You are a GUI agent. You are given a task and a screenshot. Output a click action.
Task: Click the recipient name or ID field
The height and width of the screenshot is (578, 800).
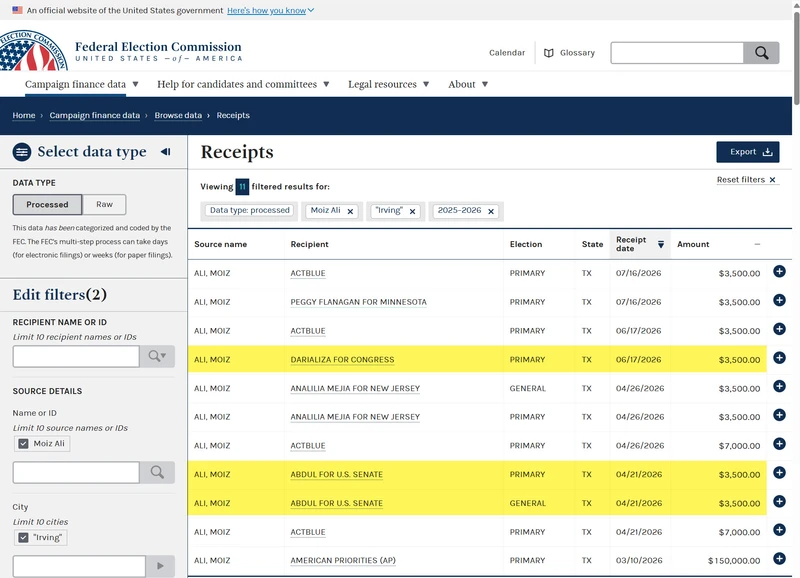point(76,356)
